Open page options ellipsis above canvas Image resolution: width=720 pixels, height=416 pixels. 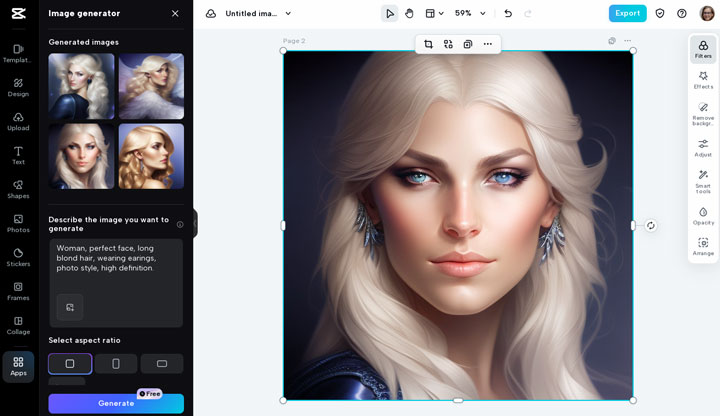(x=628, y=41)
